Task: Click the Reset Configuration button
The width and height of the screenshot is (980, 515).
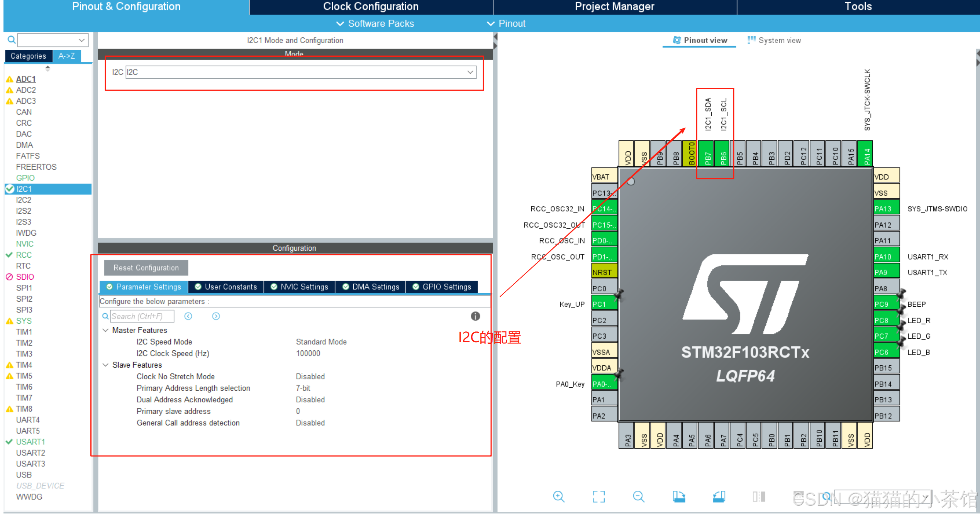Action: tap(146, 268)
